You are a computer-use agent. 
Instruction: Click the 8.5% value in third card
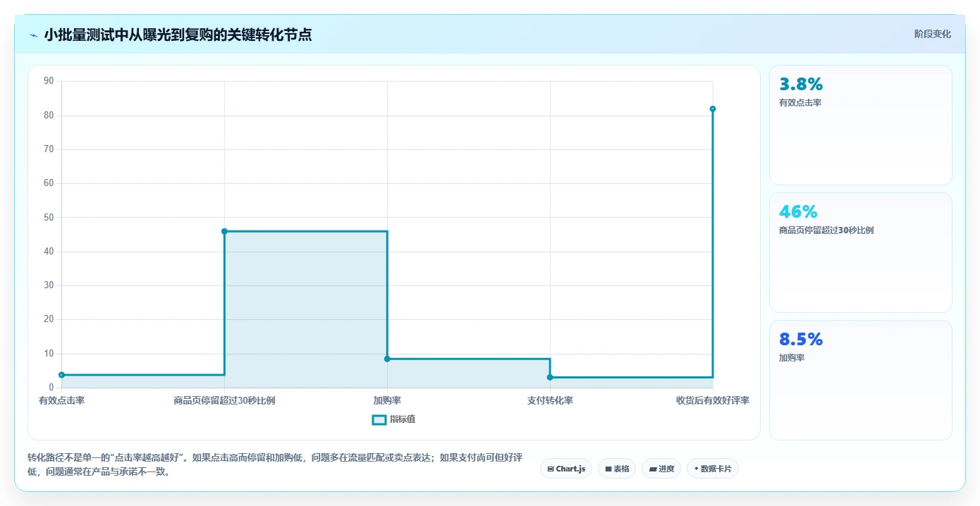[x=801, y=339]
